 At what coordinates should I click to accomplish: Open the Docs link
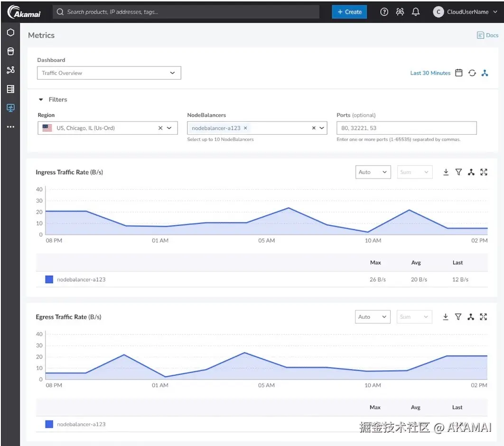492,35
